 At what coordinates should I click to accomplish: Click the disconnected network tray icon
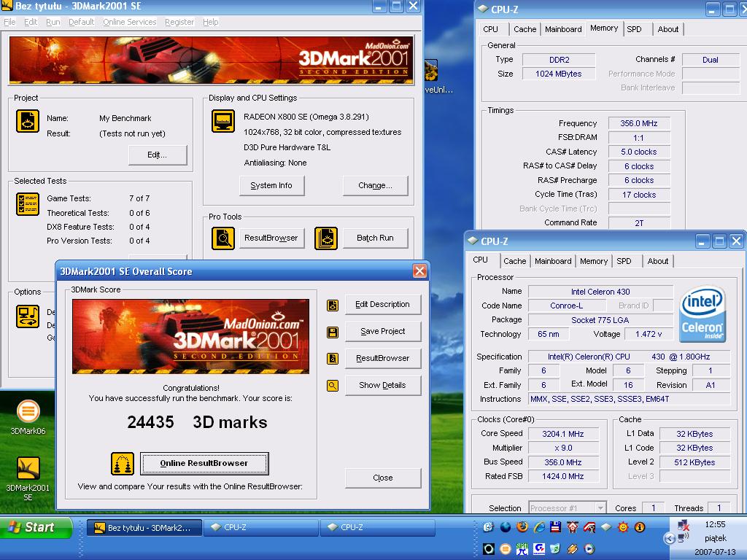pyautogui.click(x=683, y=525)
